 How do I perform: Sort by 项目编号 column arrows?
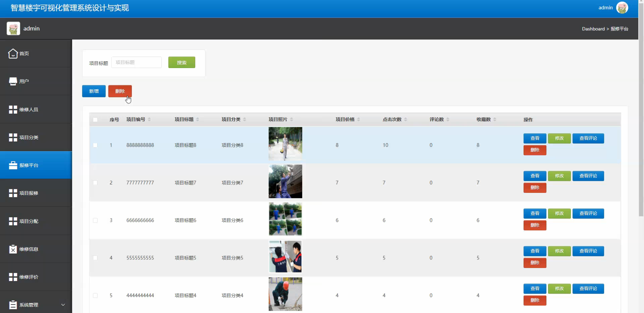[149, 119]
